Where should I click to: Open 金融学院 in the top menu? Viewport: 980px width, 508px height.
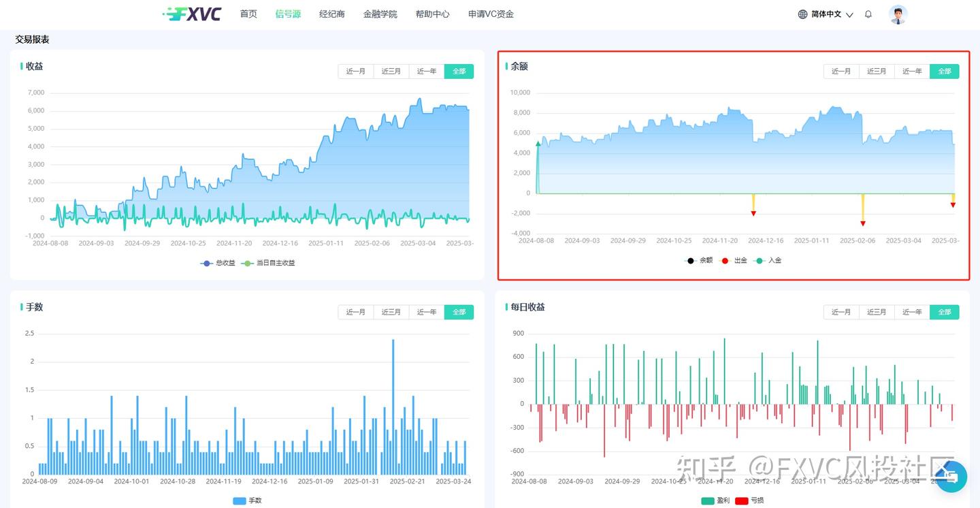(380, 14)
